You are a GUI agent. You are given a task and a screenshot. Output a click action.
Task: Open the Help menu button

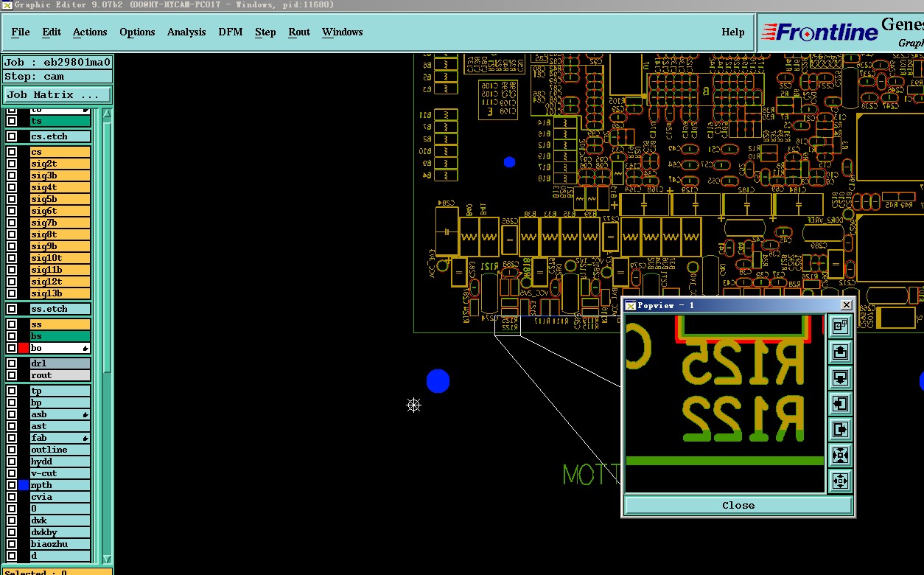733,32
